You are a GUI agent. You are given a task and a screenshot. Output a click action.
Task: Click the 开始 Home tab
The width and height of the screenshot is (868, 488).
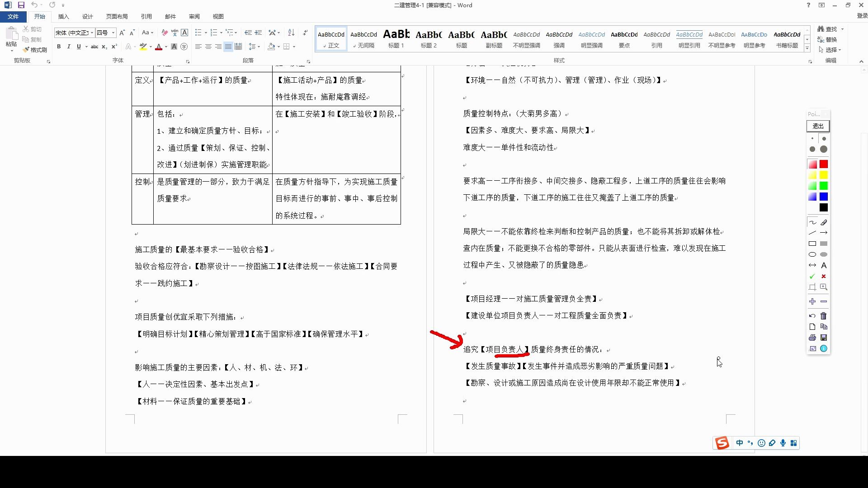click(x=39, y=16)
